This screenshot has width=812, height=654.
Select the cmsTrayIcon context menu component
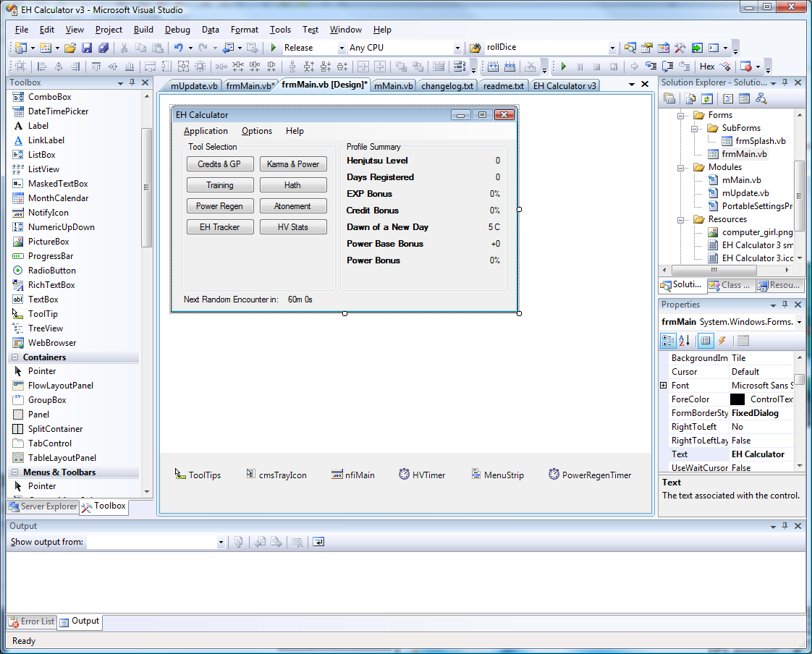click(276, 475)
